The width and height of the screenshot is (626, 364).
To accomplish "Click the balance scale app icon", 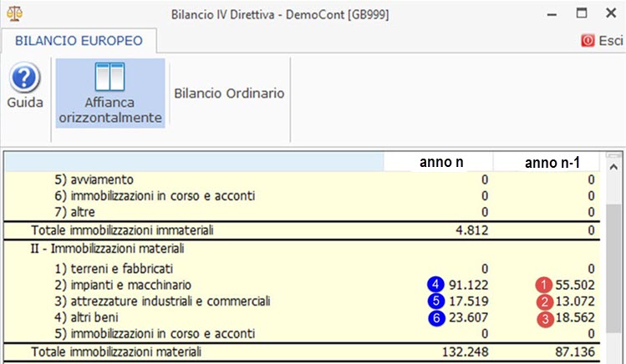I will (15, 14).
